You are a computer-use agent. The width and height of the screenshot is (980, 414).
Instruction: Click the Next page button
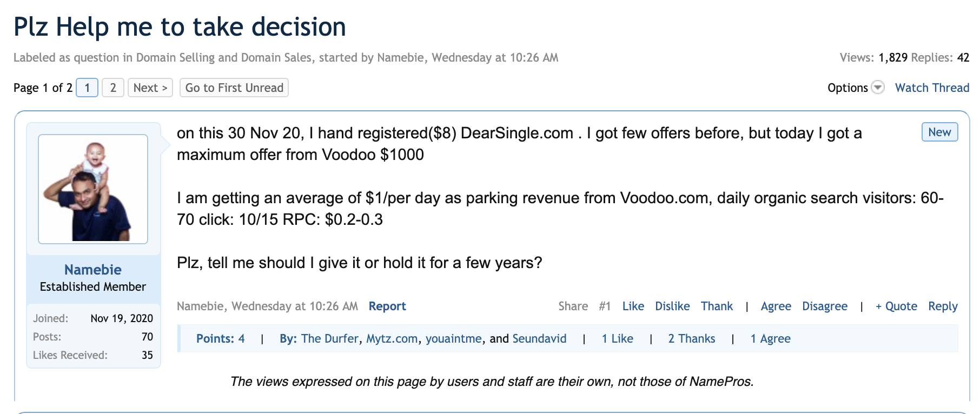pos(150,88)
